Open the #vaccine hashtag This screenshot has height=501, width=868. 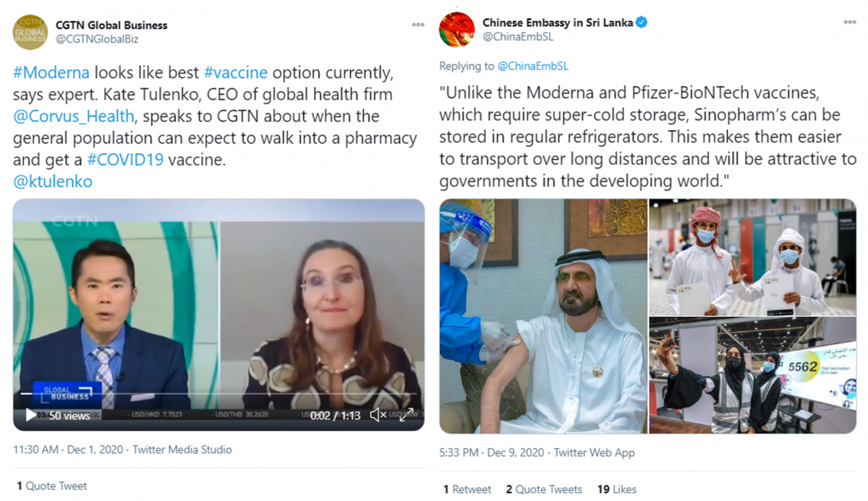point(236,72)
